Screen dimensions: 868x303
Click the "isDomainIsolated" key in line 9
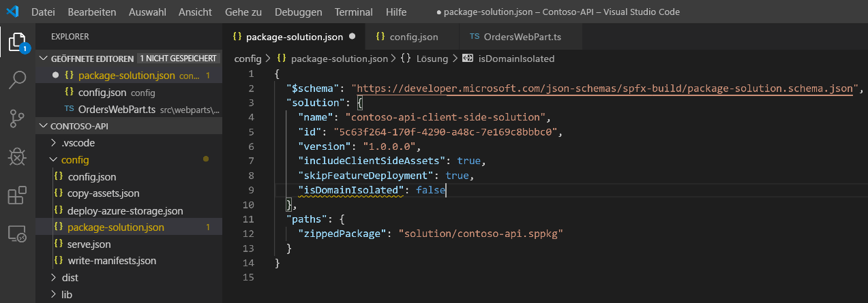pyautogui.click(x=351, y=191)
